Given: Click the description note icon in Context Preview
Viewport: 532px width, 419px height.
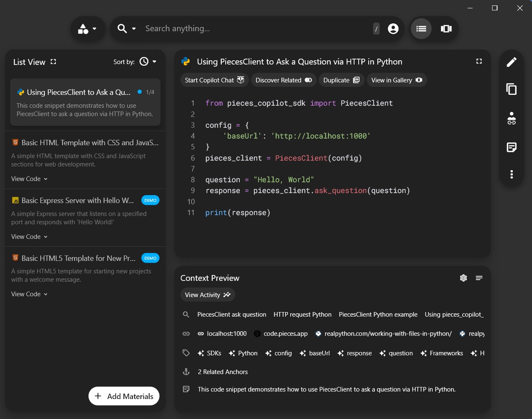Looking at the screenshot, I should [186, 389].
